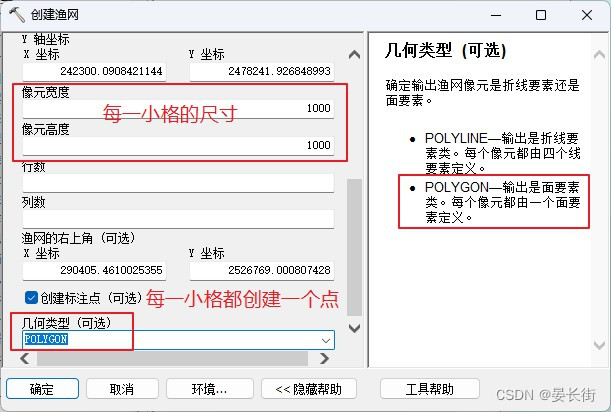Click the horizontal scroll right arrow

point(324,358)
